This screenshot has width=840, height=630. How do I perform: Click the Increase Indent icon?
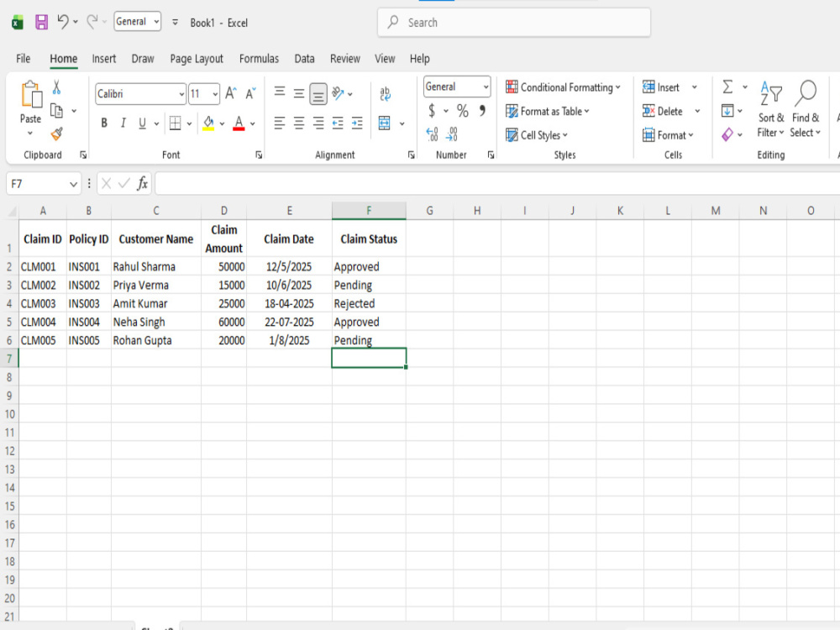pos(357,123)
